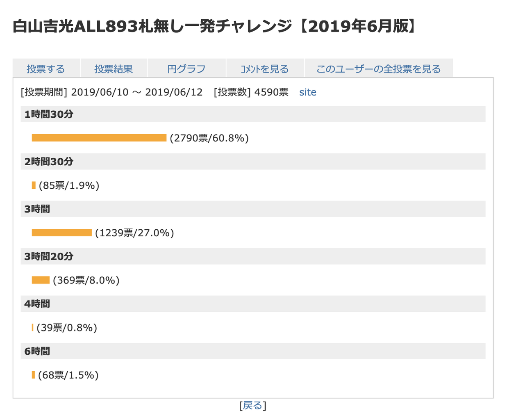Click the blue site link
507x420 pixels.
point(307,92)
